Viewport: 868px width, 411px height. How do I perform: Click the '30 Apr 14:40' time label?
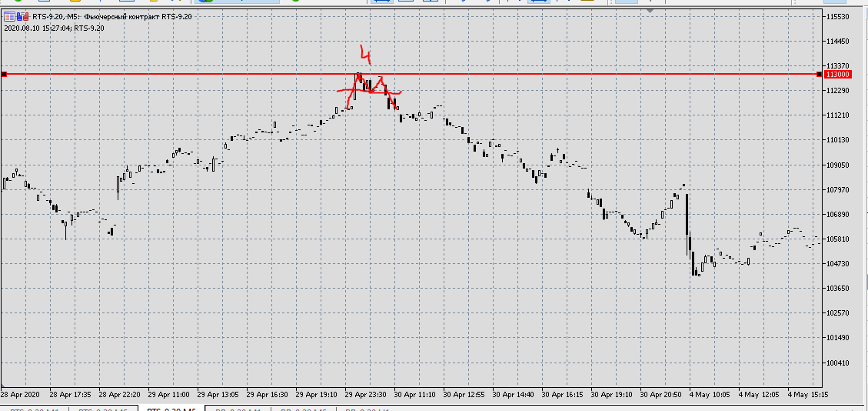(514, 394)
